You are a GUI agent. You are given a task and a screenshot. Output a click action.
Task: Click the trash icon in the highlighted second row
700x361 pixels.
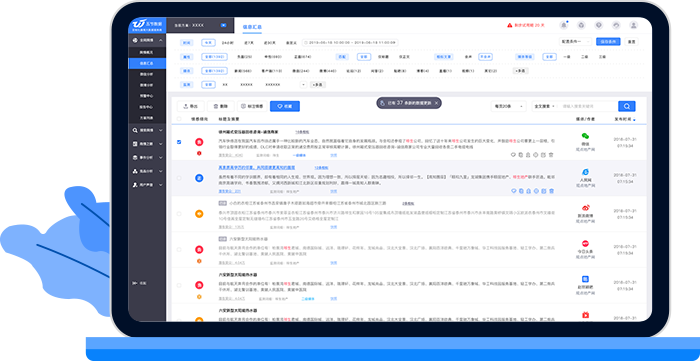[551, 191]
